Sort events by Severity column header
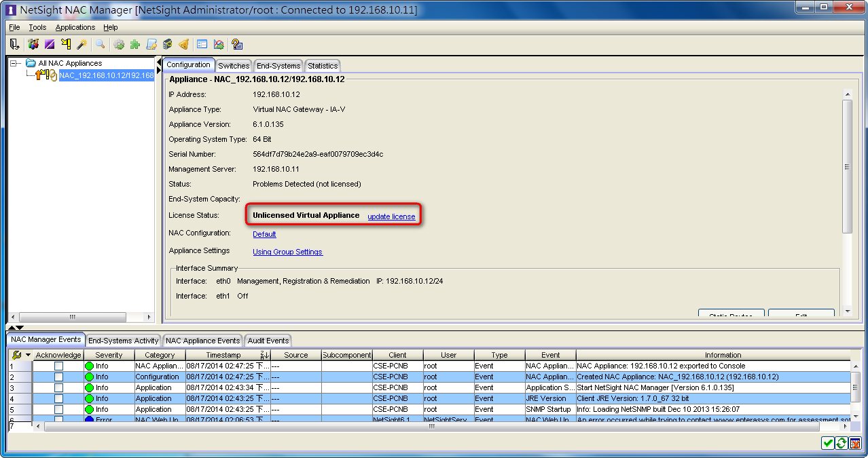This screenshot has height=458, width=868. click(109, 355)
